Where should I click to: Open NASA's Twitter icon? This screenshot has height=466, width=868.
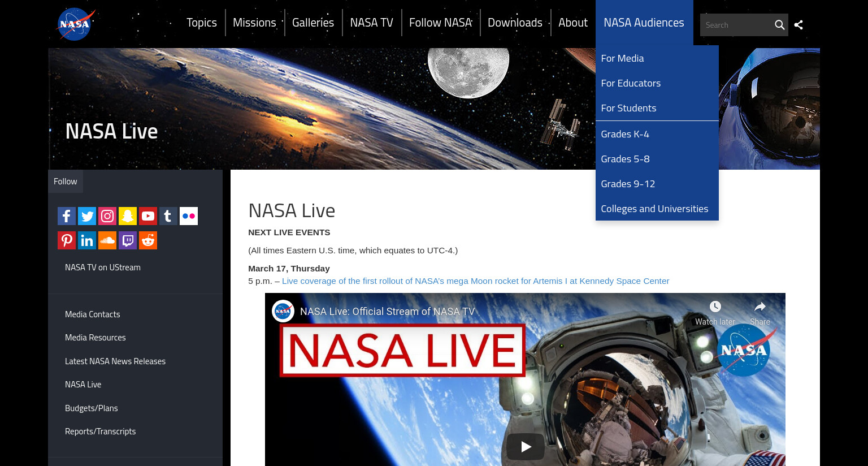[87, 216]
